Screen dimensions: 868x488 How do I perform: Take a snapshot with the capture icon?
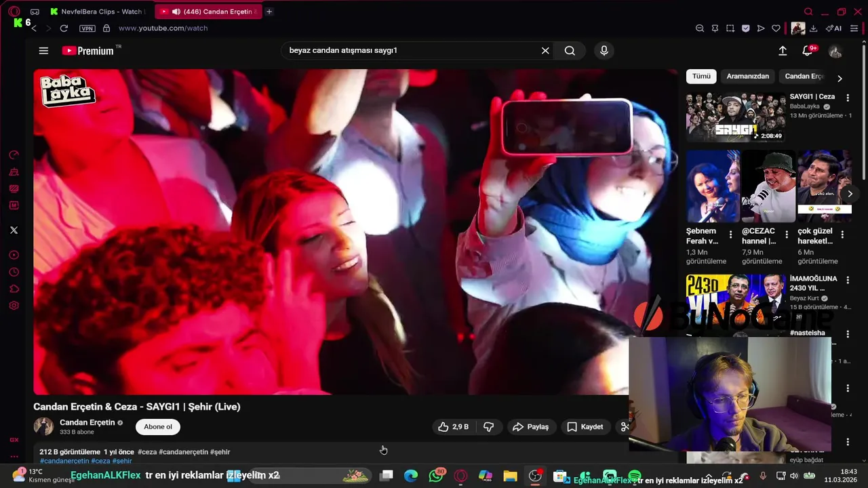(730, 28)
